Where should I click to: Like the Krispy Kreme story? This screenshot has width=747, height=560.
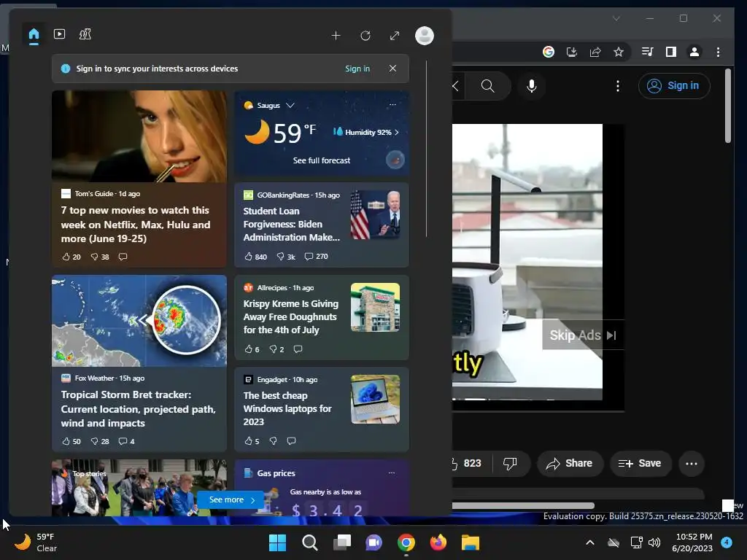(252, 349)
